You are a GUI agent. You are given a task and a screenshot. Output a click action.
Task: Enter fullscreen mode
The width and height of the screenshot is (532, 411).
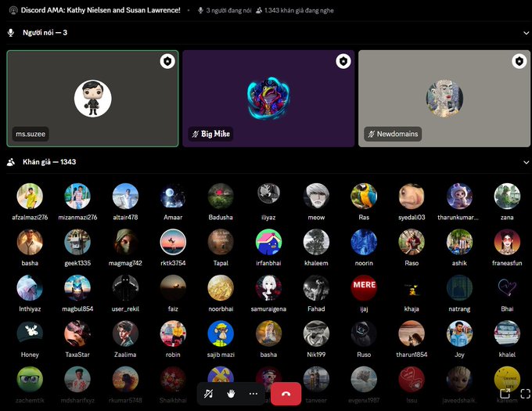pyautogui.click(x=525, y=394)
